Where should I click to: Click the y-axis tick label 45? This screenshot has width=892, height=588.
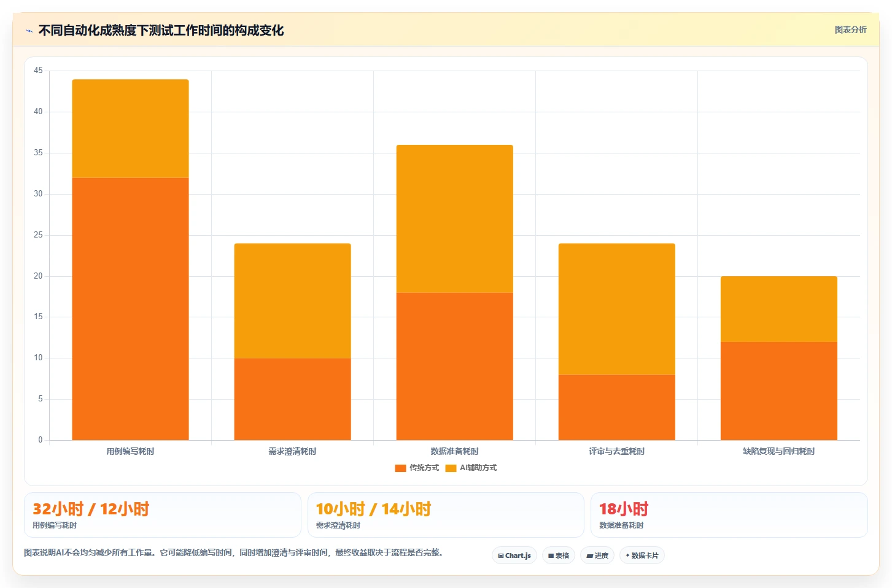pos(38,71)
